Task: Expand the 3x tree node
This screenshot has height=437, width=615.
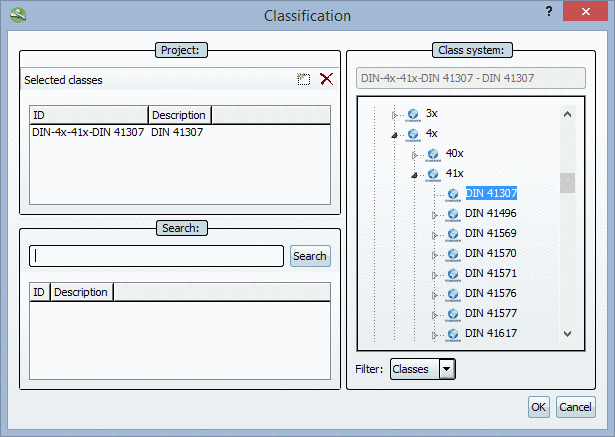Action: (x=395, y=115)
